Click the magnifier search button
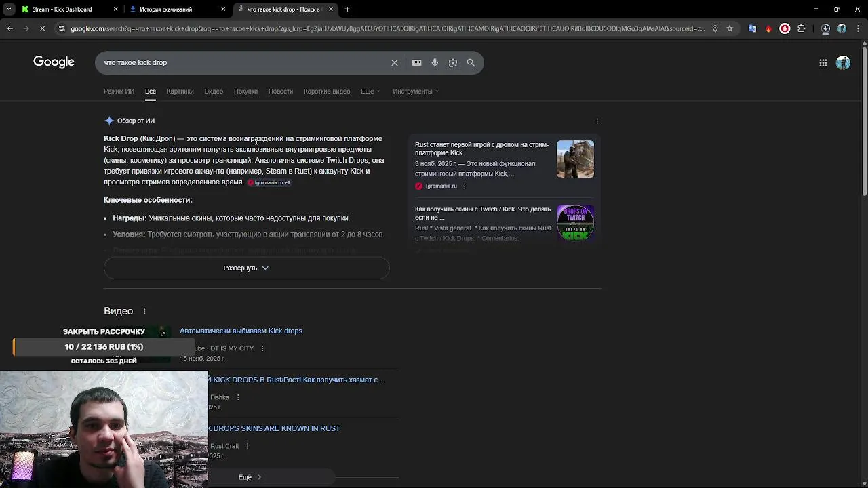The height and width of the screenshot is (488, 868). [471, 62]
